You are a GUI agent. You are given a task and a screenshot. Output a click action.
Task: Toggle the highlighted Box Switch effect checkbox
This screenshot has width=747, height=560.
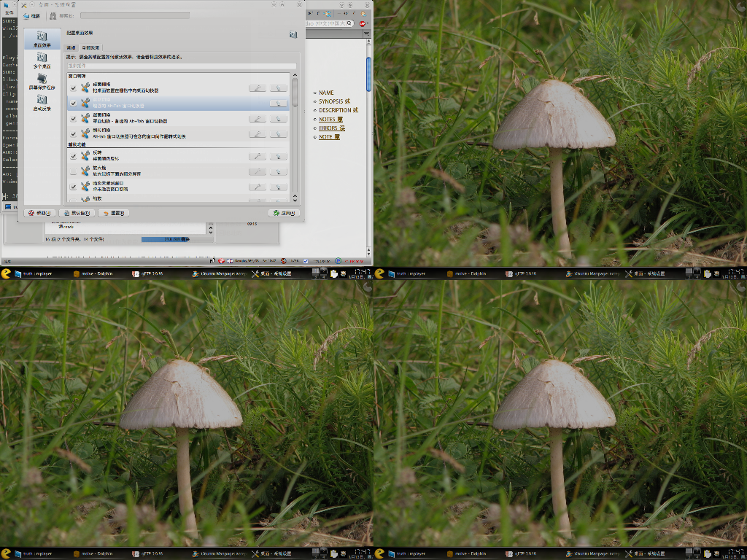click(x=74, y=104)
